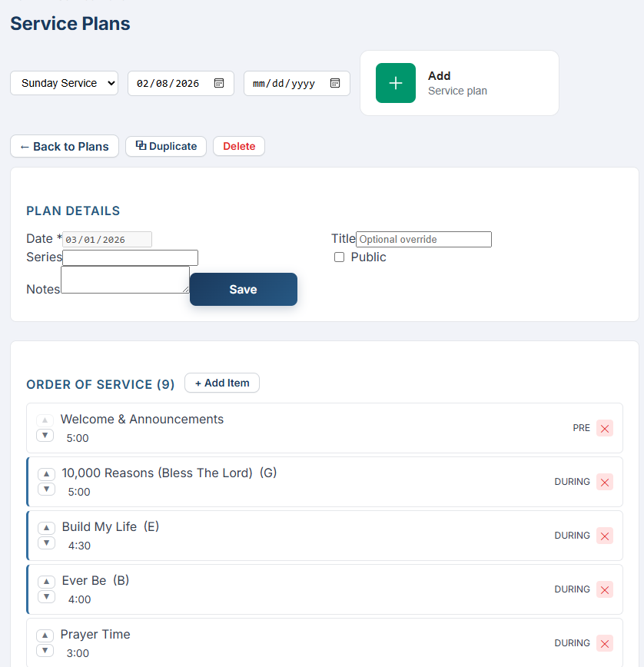
Task: Move 10,000 Reasons up in the order
Action: point(45,473)
